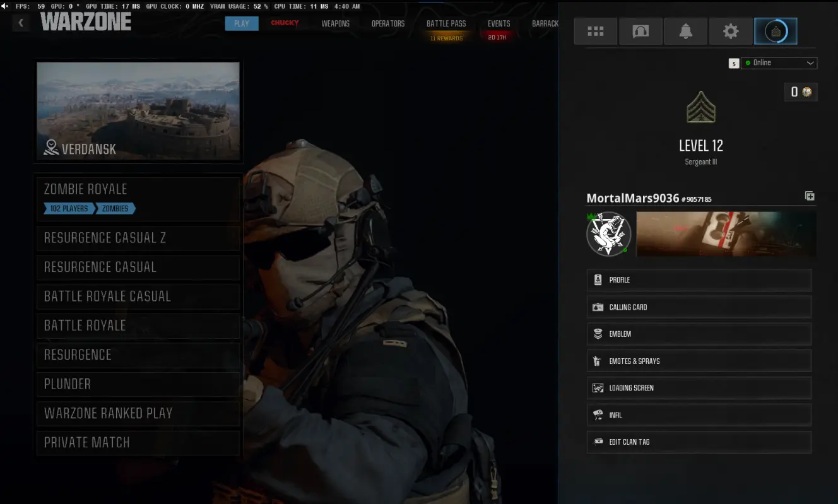
Task: Open the notifications bell
Action: click(x=685, y=31)
